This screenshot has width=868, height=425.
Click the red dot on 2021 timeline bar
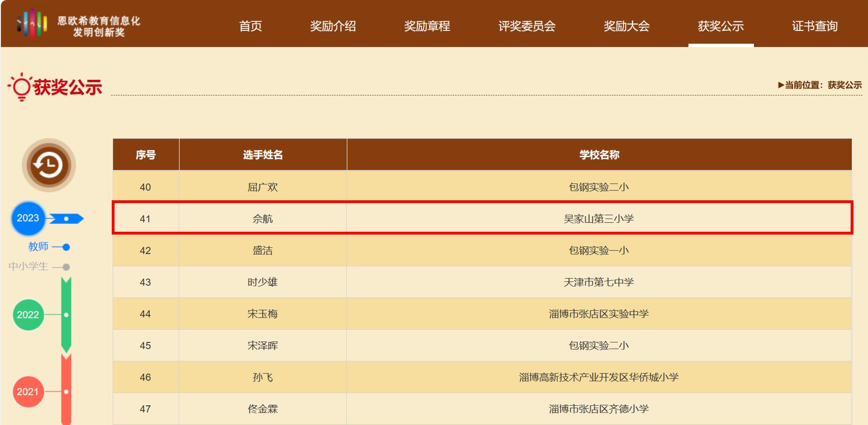66,392
